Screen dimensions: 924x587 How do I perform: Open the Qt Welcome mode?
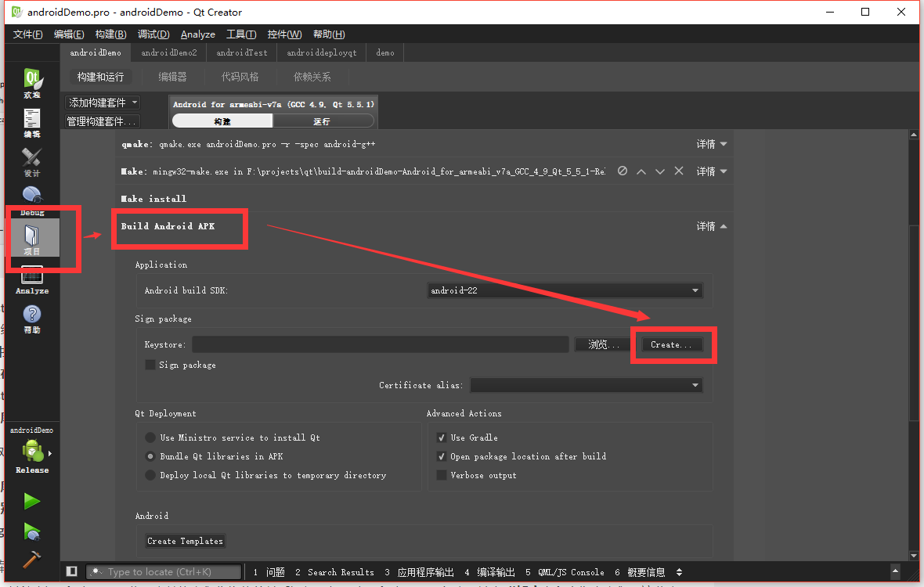(32, 84)
